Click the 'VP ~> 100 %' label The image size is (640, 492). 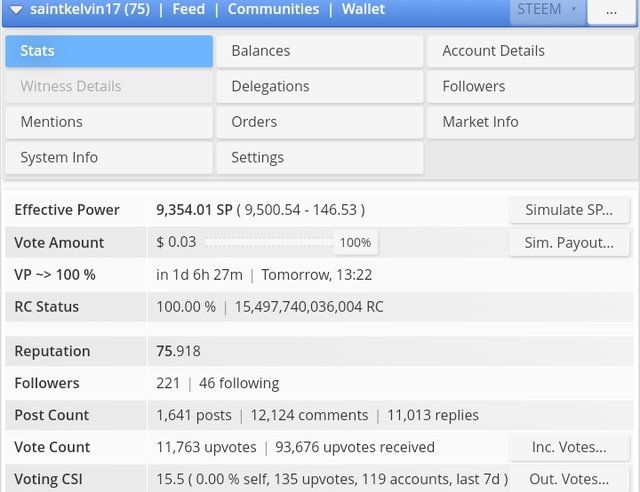pos(55,275)
